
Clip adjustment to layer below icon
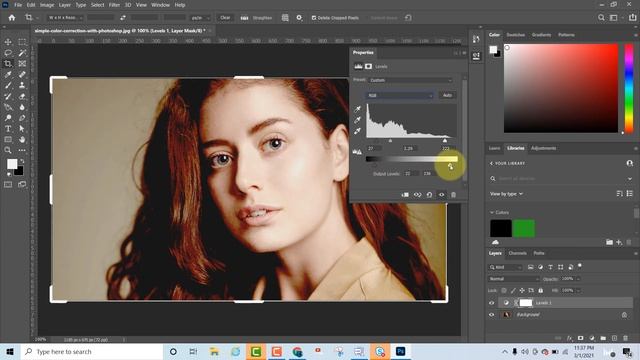(405, 195)
